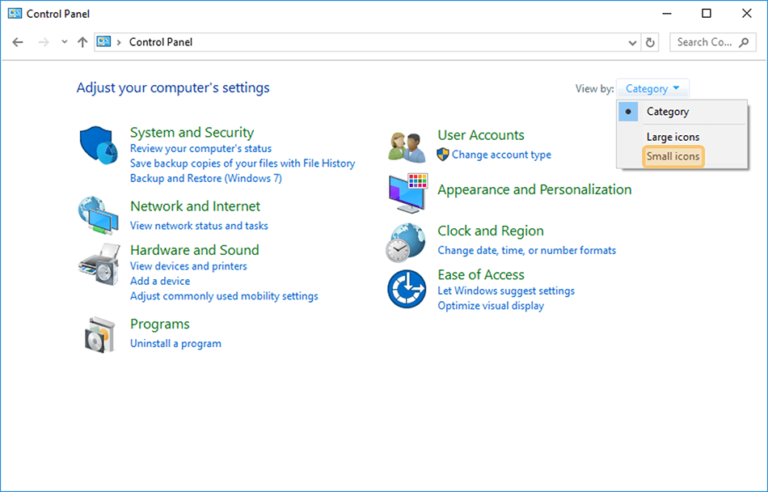The width and height of the screenshot is (768, 492).
Task: Choose Small icons from the view menu
Action: coord(673,156)
